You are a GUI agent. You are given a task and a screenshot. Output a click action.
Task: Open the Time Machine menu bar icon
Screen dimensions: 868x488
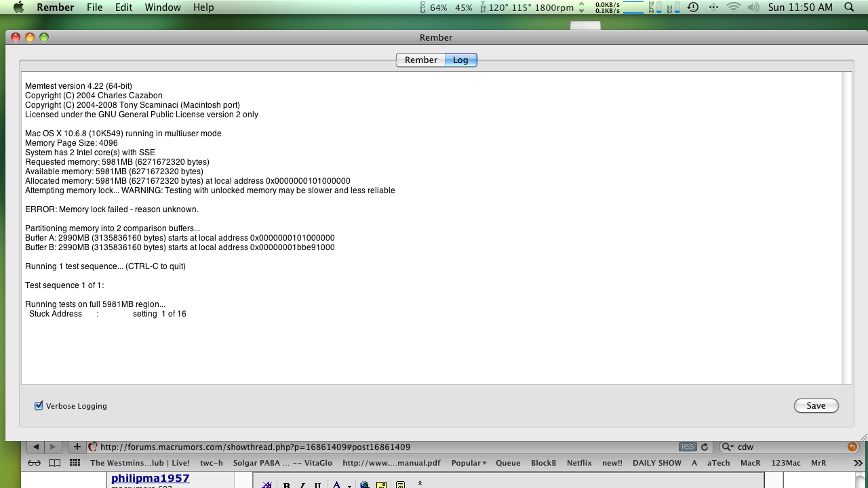click(x=693, y=7)
